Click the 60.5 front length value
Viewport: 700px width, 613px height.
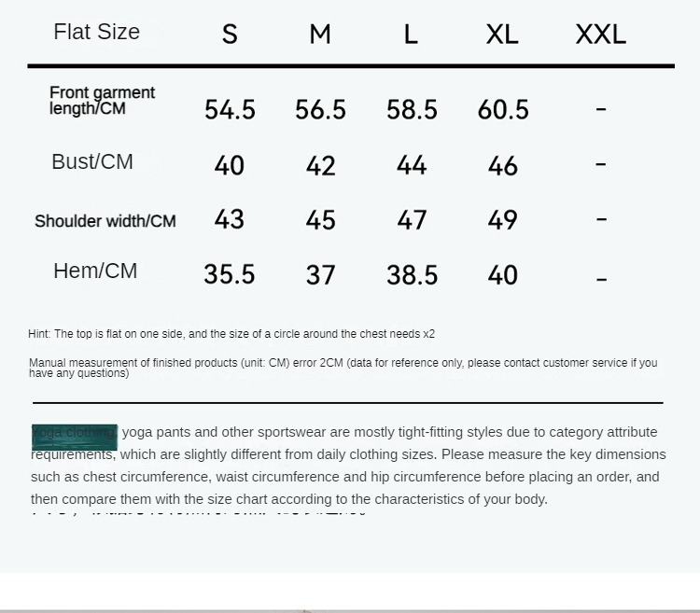coord(503,109)
